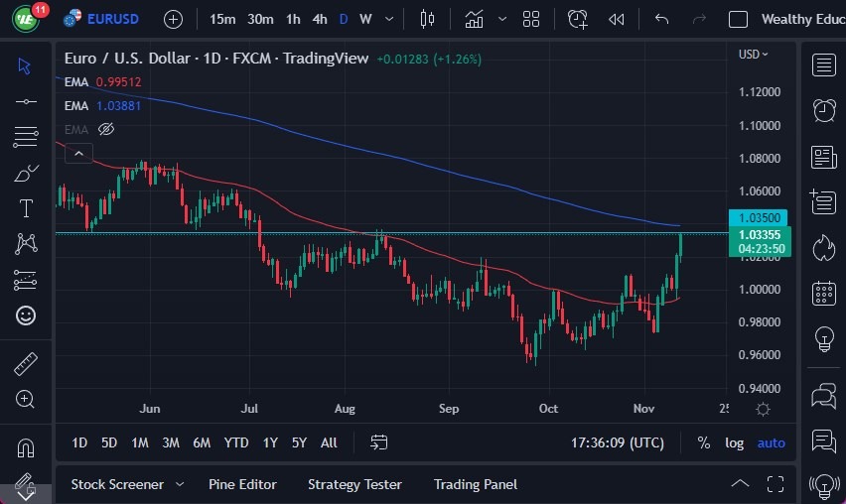The image size is (846, 504).
Task: Click the EURUSD symbol search field
Action: 111,19
